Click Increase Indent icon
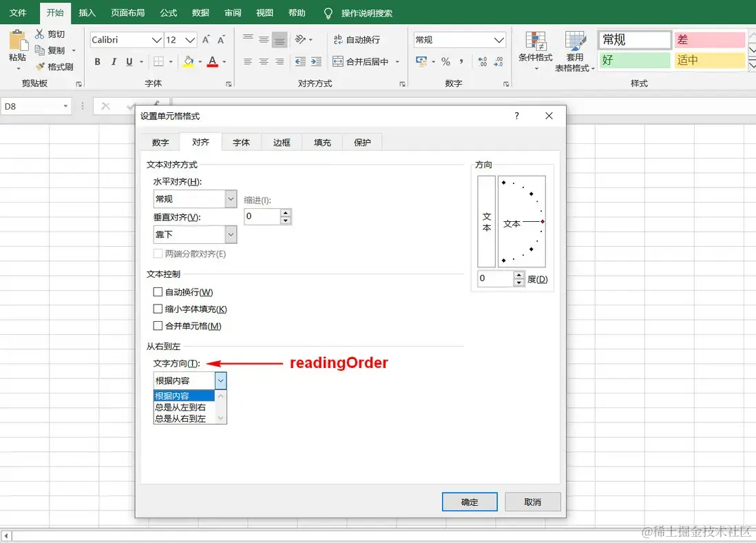Image resolution: width=756 pixels, height=543 pixels. pyautogui.click(x=316, y=61)
